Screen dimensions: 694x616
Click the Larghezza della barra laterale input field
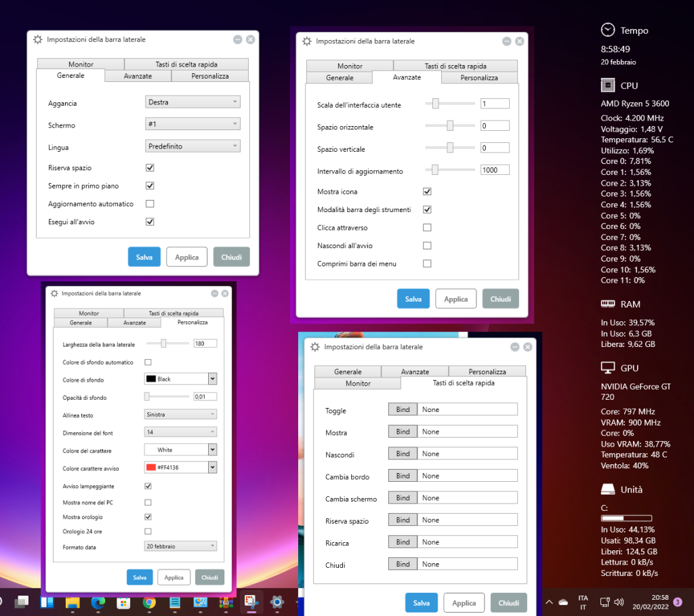[x=205, y=344]
